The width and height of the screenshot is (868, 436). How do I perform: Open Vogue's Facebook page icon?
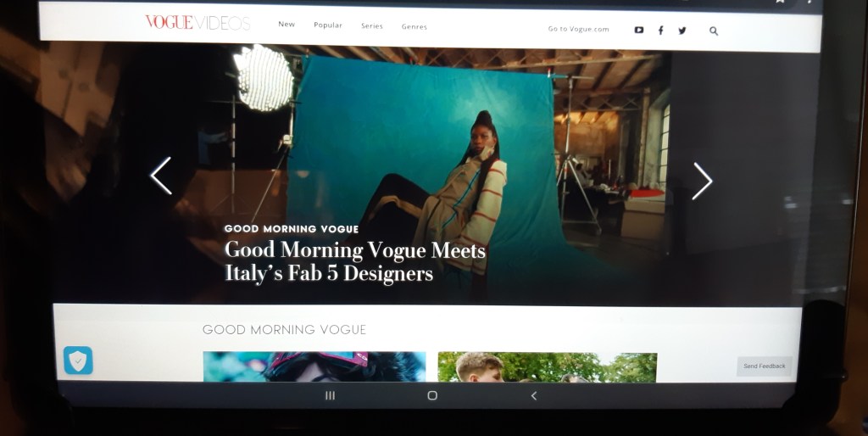(x=661, y=31)
